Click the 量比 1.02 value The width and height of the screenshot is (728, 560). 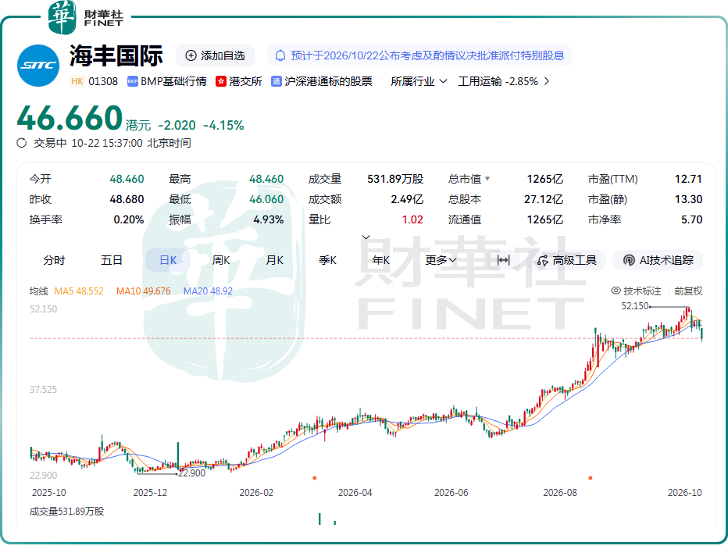coord(412,219)
